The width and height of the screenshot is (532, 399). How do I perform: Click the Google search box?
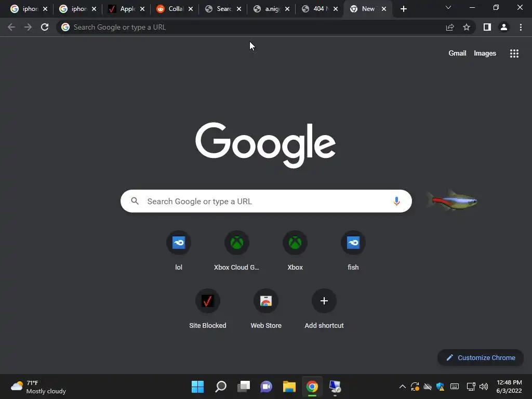point(266,201)
